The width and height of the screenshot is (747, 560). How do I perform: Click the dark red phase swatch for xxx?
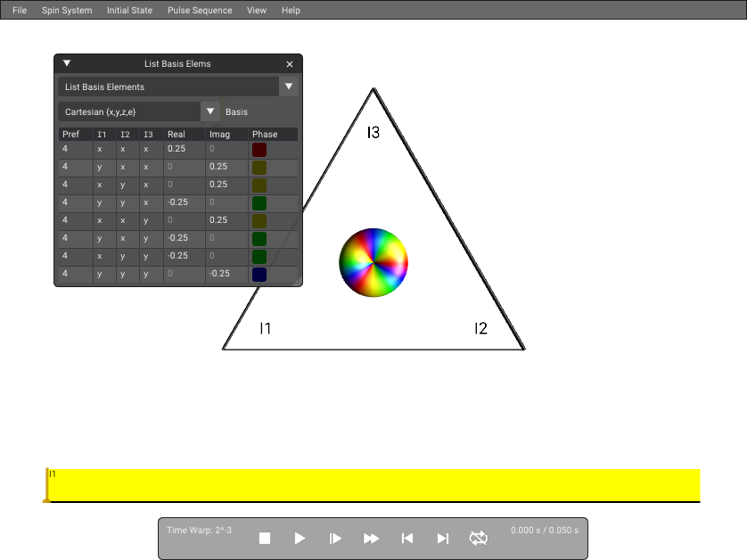pos(259,150)
